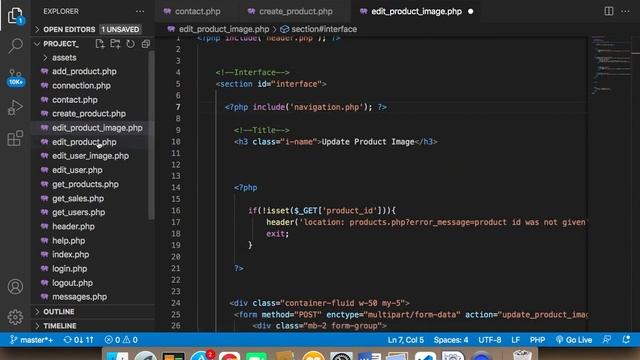This screenshot has width=640, height=360.
Task: Open index.php from the file tree
Action: 70,255
